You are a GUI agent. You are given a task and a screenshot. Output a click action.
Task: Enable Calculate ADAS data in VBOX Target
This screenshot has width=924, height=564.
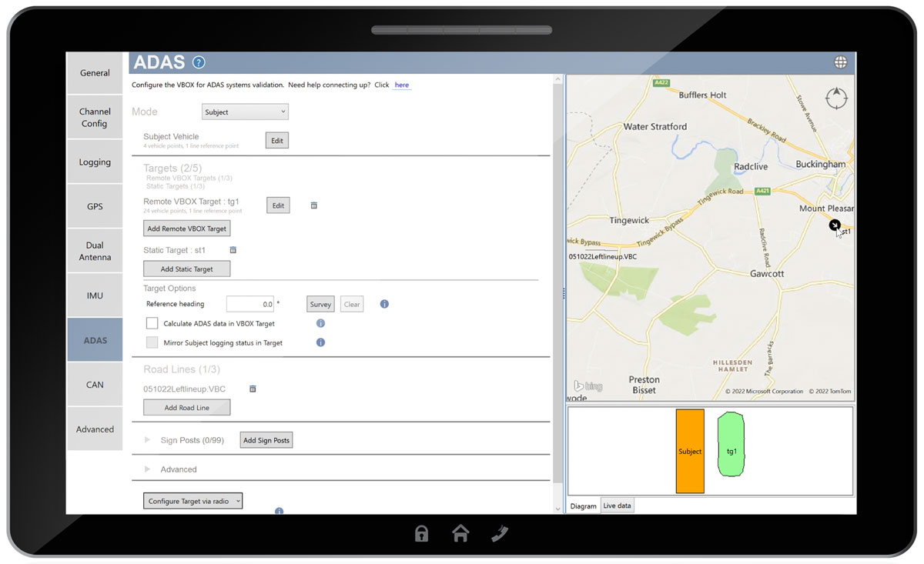(152, 324)
